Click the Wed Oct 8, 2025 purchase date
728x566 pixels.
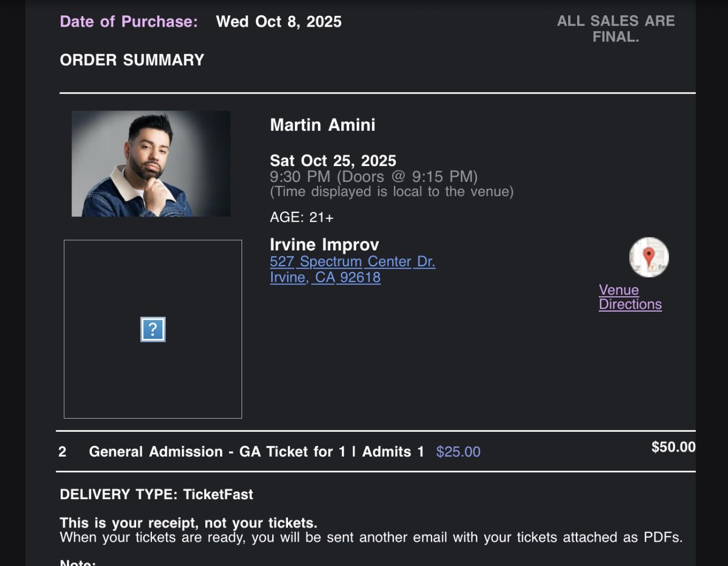coord(278,22)
